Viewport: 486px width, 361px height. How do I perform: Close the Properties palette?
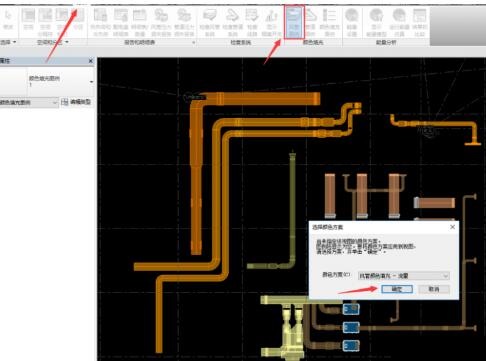click(x=91, y=61)
